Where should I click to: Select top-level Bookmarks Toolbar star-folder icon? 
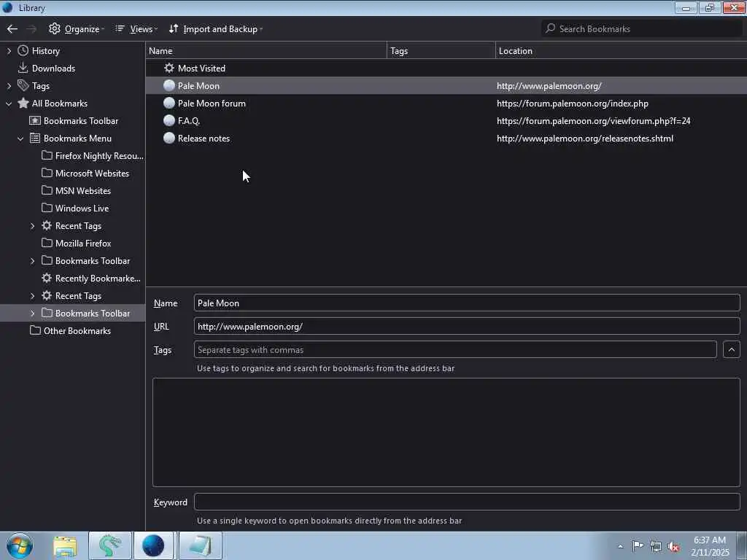click(x=35, y=120)
